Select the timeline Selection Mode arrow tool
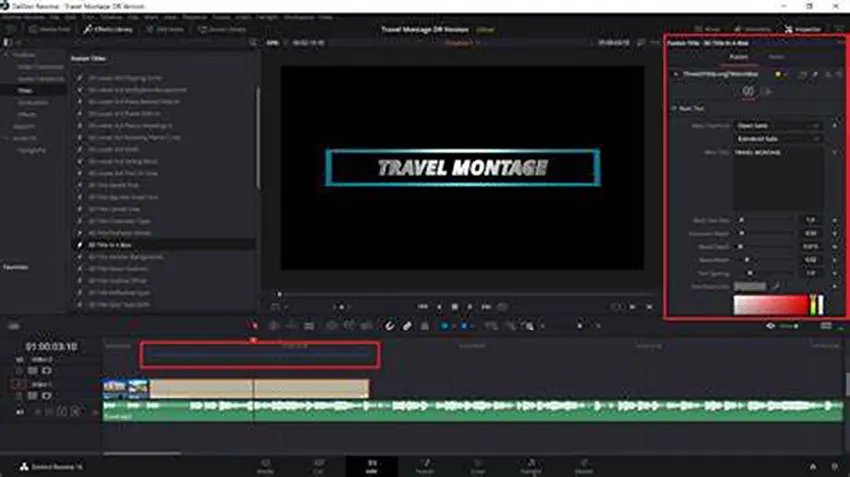850x477 pixels. [255, 326]
